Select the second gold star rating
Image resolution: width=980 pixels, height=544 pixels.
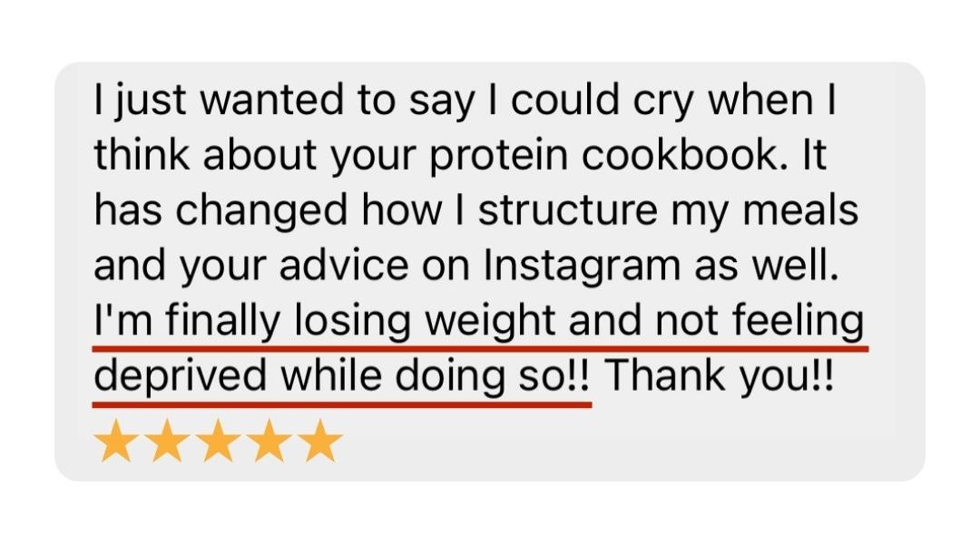click(x=167, y=441)
